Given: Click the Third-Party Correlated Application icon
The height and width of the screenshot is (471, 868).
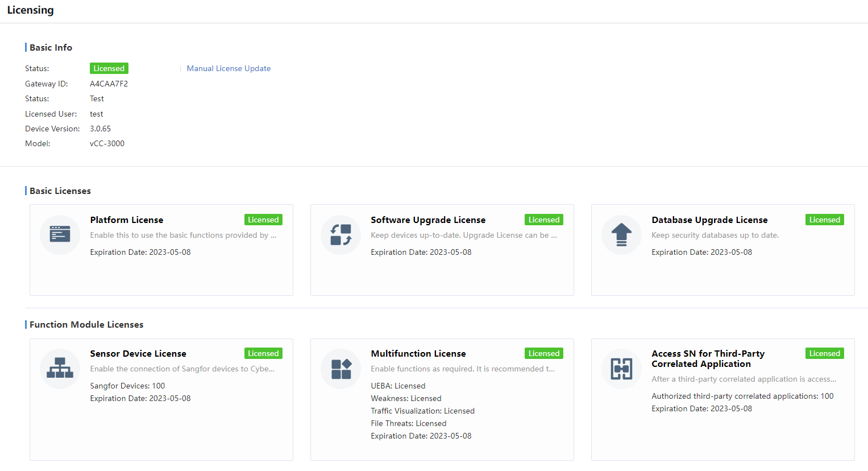Looking at the screenshot, I should pyautogui.click(x=621, y=369).
